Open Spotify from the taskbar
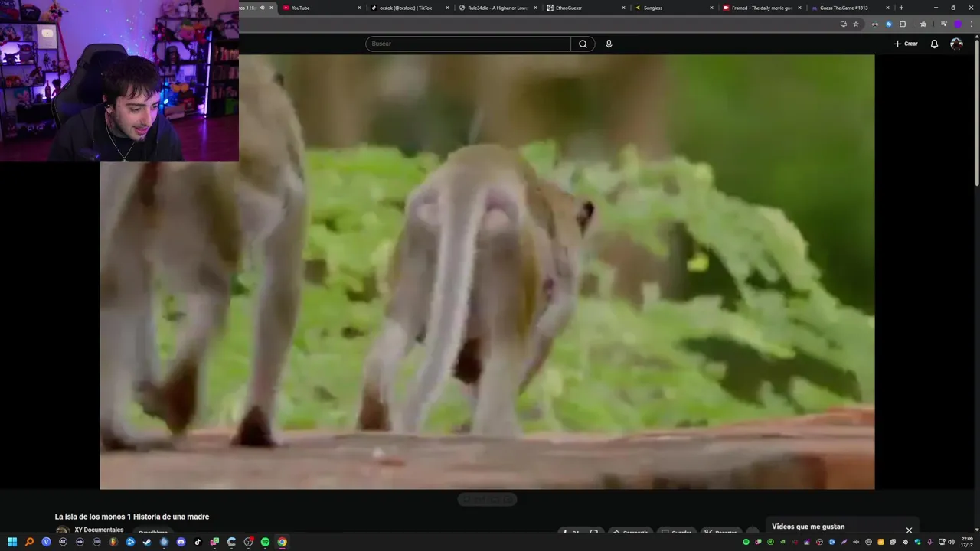Image resolution: width=980 pixels, height=551 pixels. pyautogui.click(x=265, y=542)
